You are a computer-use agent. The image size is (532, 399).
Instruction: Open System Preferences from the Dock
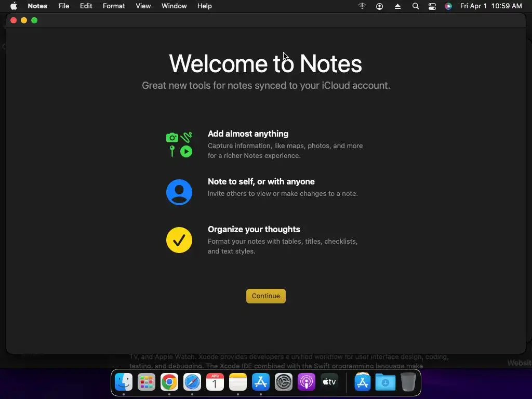tap(283, 382)
